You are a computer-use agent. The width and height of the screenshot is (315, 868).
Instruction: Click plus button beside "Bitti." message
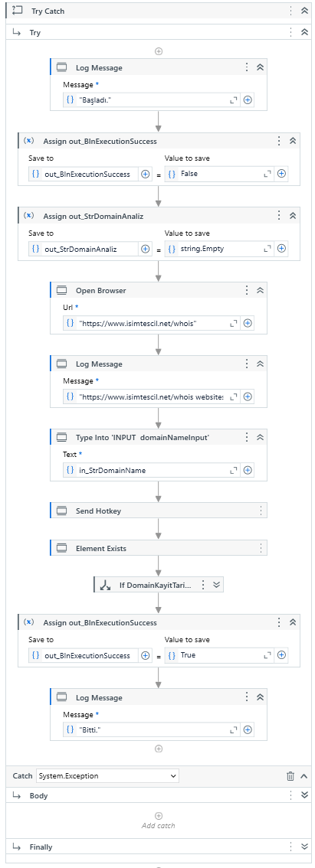pos(248,730)
